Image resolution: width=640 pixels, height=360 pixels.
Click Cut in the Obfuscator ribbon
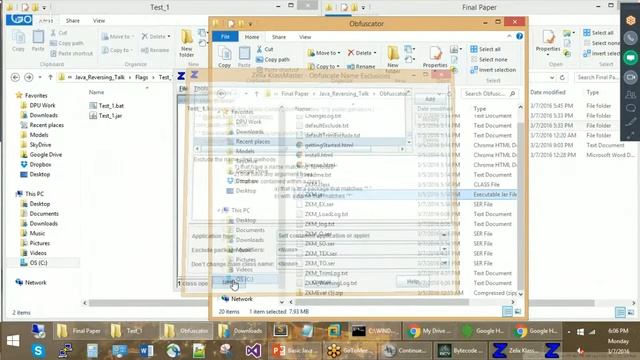(x=264, y=49)
